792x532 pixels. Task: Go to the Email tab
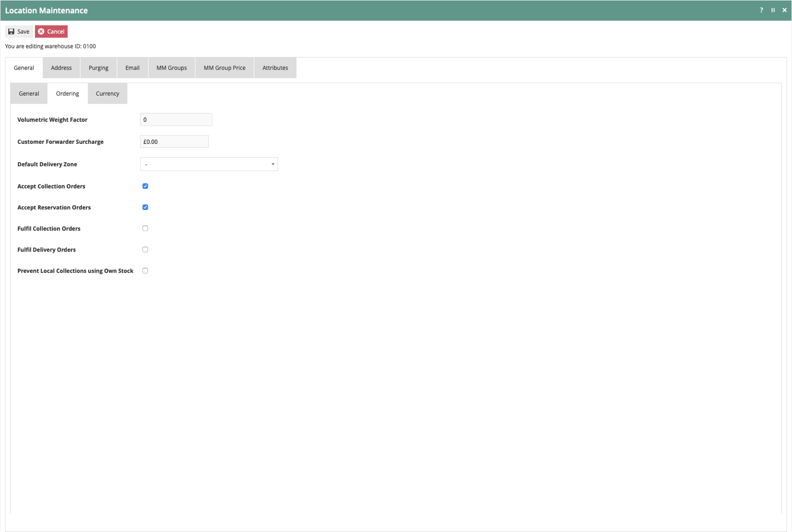coord(132,68)
